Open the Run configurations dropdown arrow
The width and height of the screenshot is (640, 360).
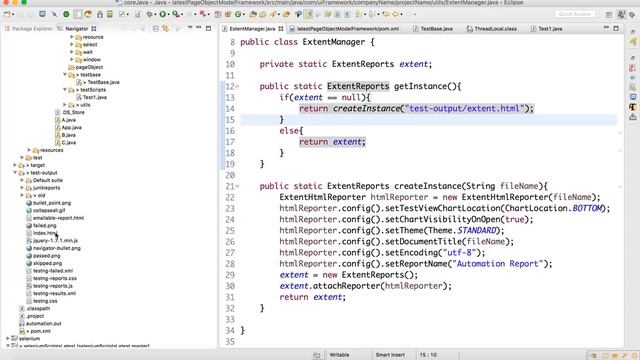168,14
